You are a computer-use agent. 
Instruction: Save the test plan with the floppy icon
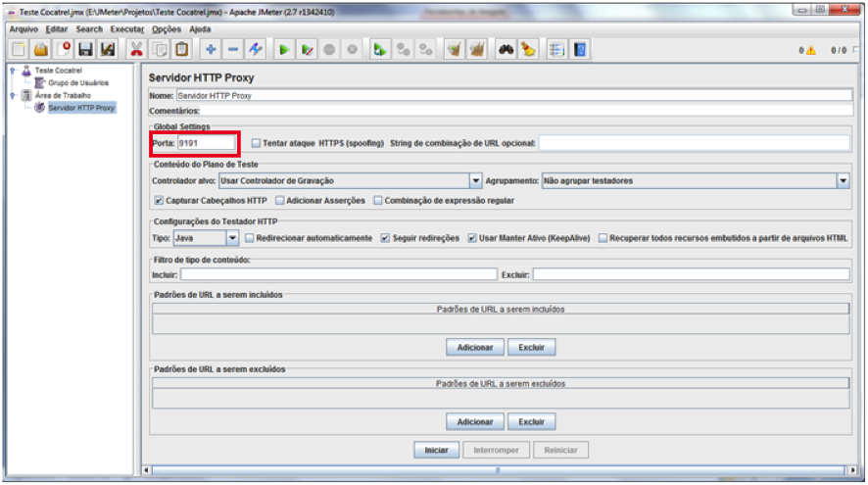coord(85,50)
